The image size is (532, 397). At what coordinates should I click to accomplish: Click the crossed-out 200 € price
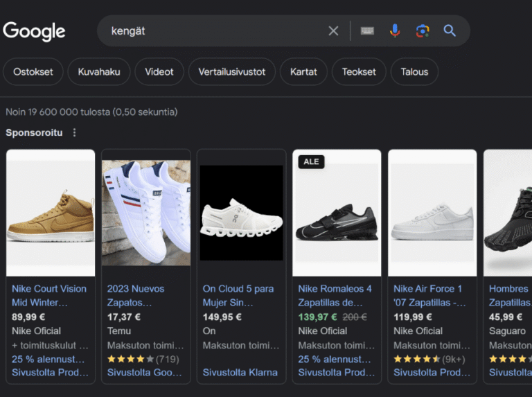point(355,317)
